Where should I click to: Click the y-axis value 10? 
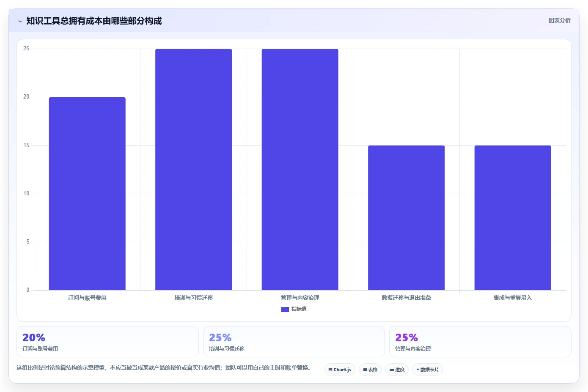click(x=26, y=194)
